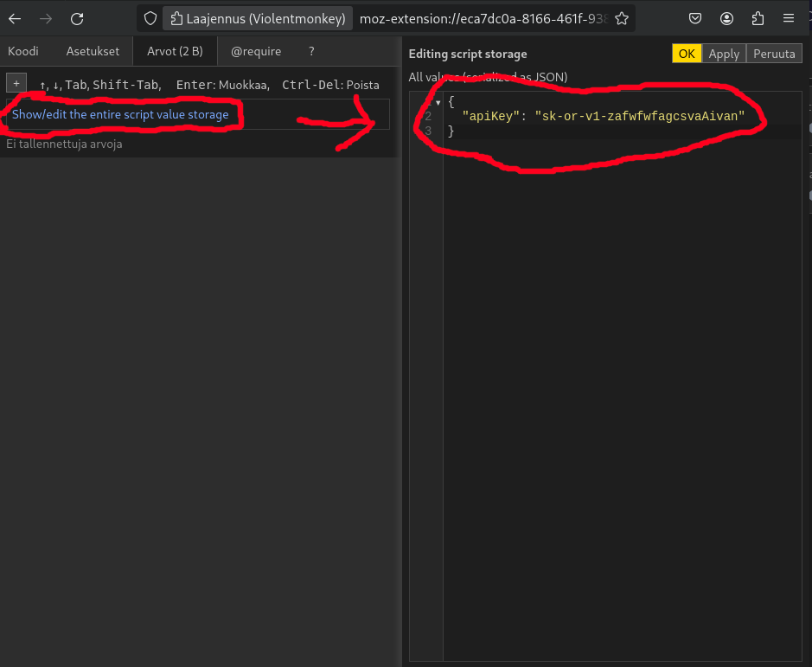Collapse the JSON fold arrow on line 1
Viewport: 812px width, 667px height.
coord(438,102)
